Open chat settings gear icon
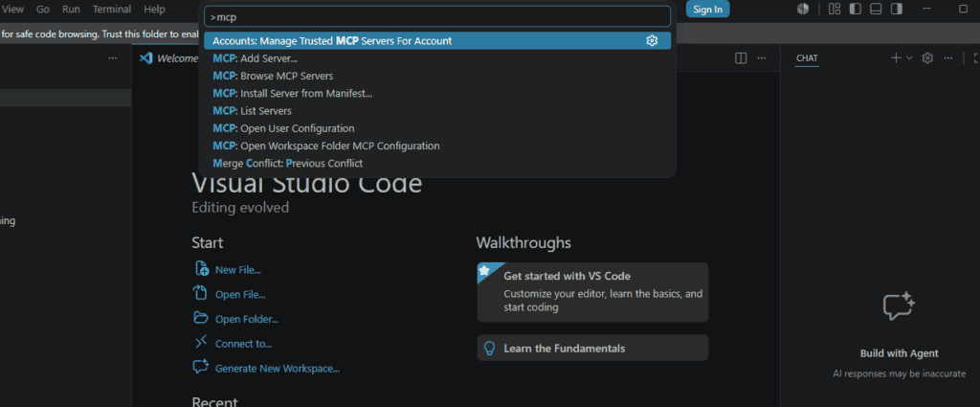This screenshot has height=407, width=980. point(927,57)
